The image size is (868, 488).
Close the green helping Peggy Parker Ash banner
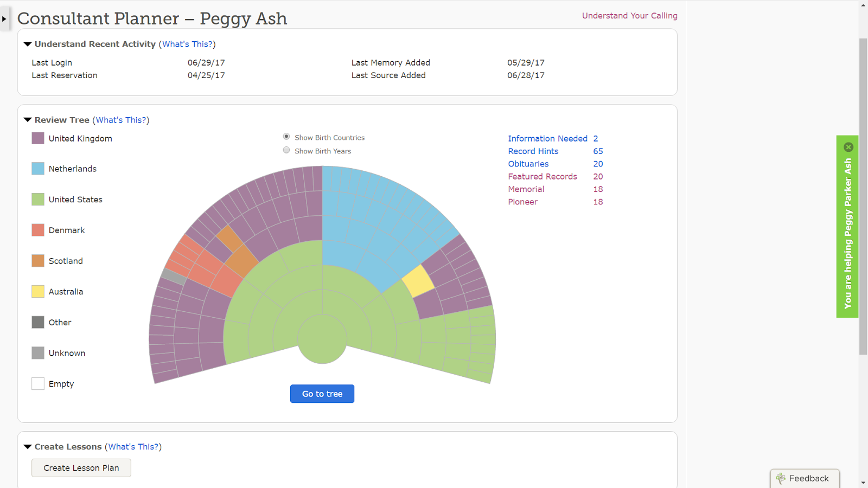848,147
